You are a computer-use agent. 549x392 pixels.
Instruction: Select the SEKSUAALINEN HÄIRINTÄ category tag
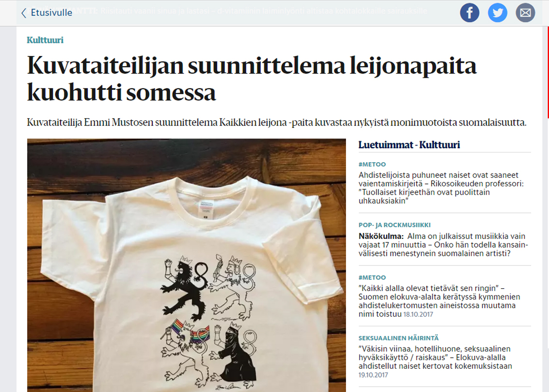click(x=398, y=338)
